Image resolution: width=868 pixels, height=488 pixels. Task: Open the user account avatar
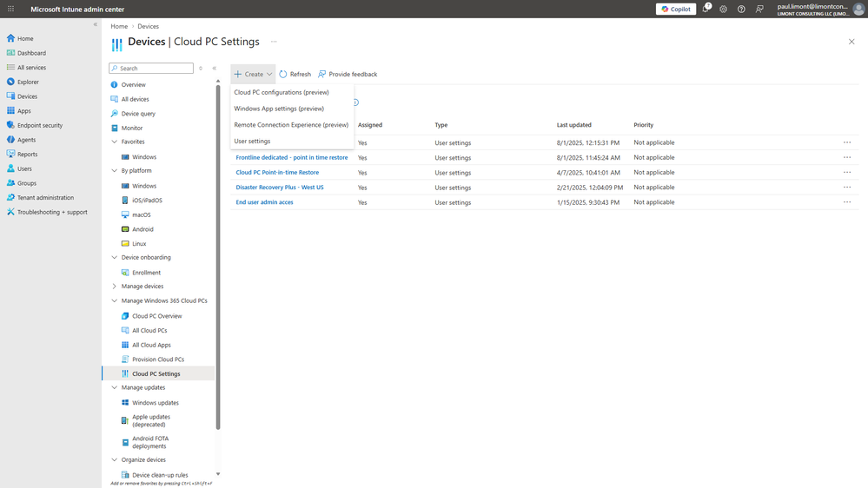[858, 9]
